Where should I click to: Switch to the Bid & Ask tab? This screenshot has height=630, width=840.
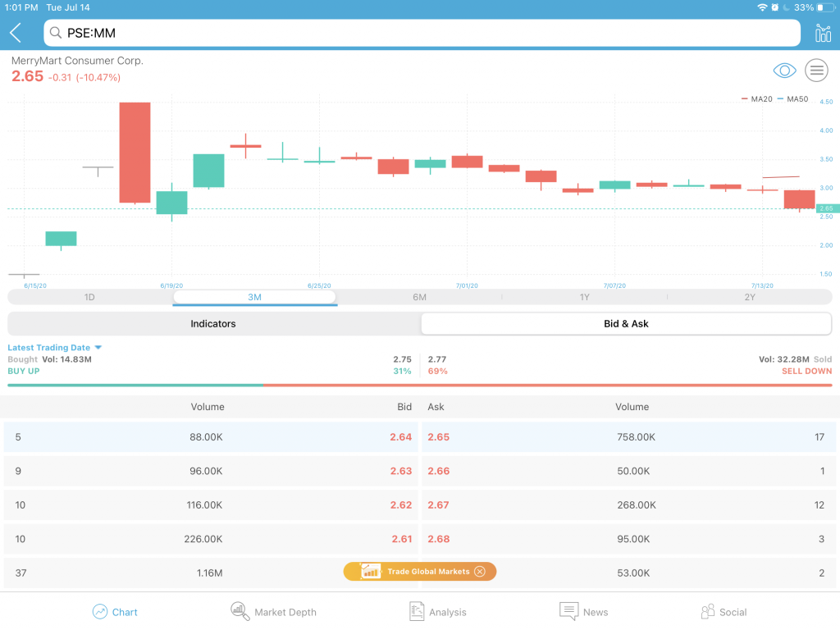click(626, 323)
